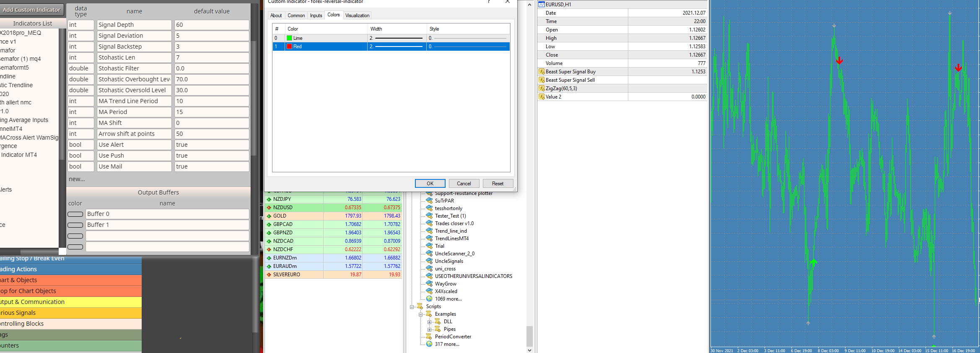Open the Various Signals category

tap(71, 313)
